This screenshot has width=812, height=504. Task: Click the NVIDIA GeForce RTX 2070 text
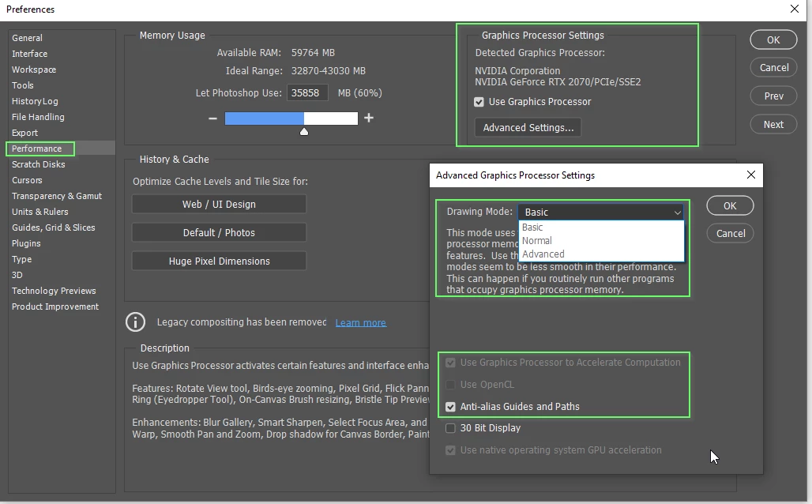coord(558,82)
